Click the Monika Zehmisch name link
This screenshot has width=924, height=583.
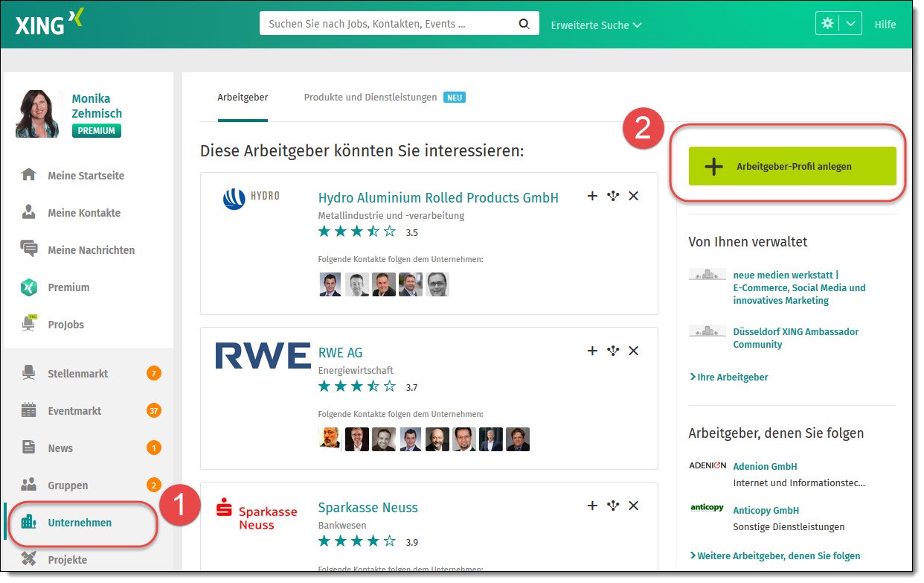(97, 106)
